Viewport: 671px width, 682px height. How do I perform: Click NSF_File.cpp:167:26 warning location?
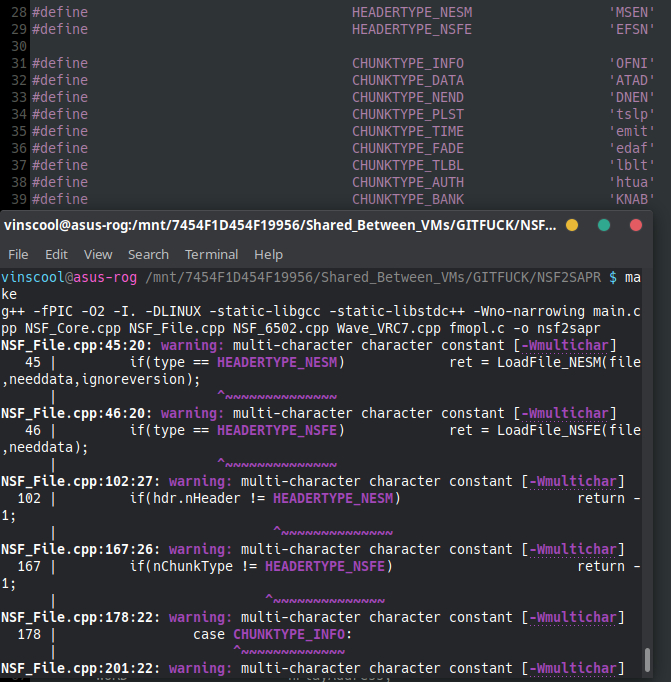pos(80,549)
